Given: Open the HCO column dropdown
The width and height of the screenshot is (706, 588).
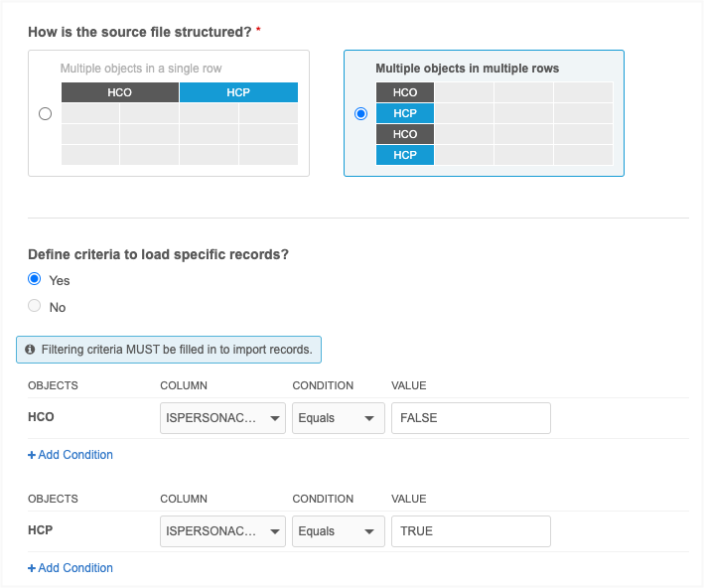Looking at the screenshot, I should [x=222, y=418].
